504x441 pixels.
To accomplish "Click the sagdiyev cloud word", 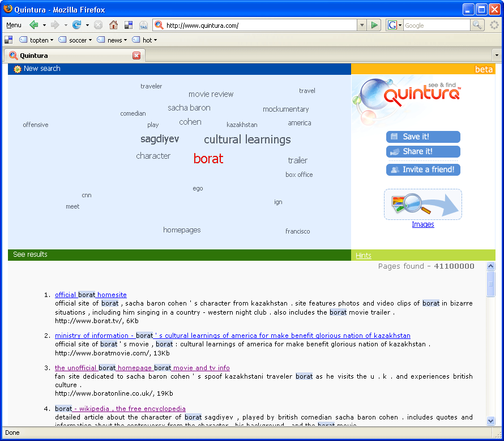I will [x=160, y=139].
